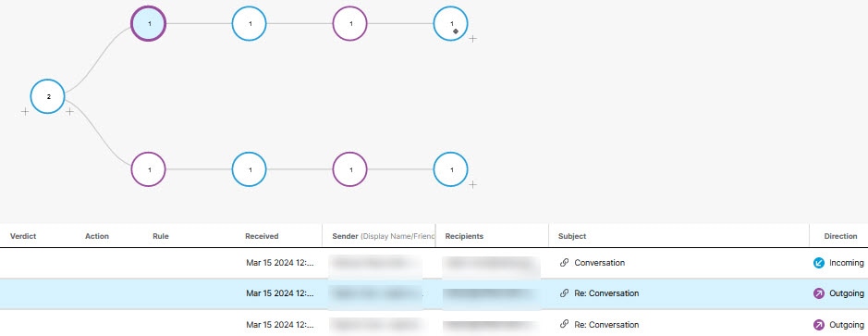Select the second blue node on upper branch
The height and width of the screenshot is (336, 868).
pyautogui.click(x=249, y=23)
